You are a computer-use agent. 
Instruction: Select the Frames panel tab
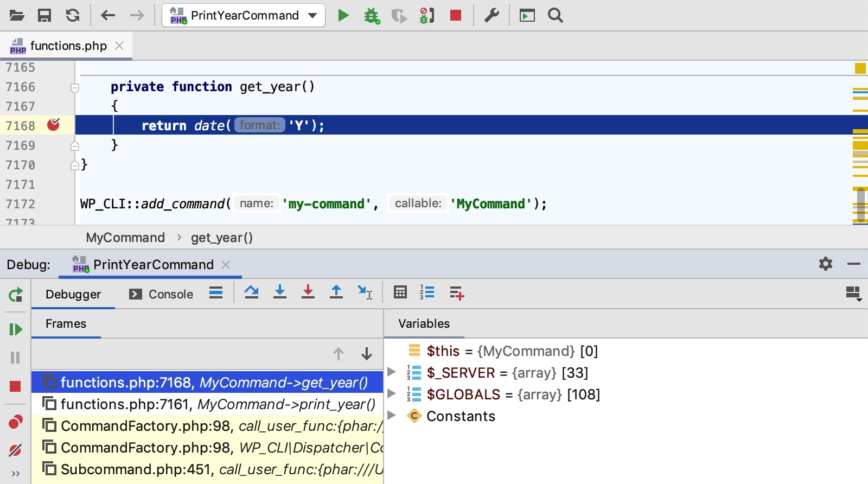66,324
